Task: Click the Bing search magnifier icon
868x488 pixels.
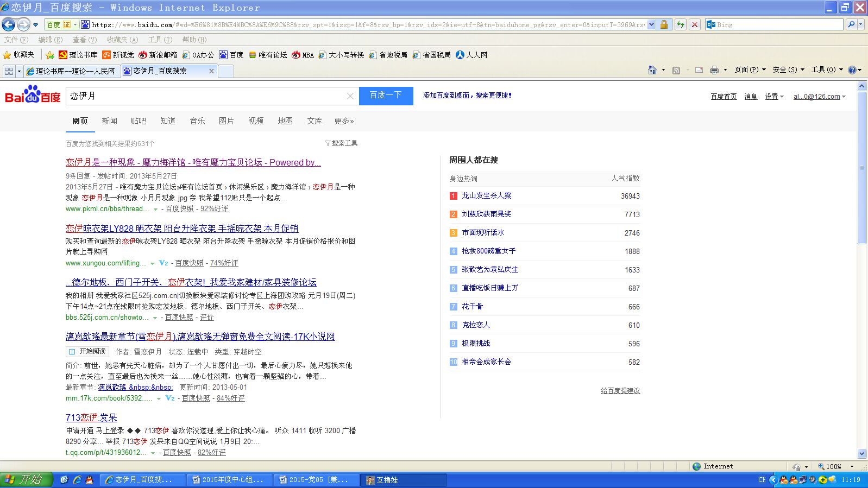Action: [851, 24]
